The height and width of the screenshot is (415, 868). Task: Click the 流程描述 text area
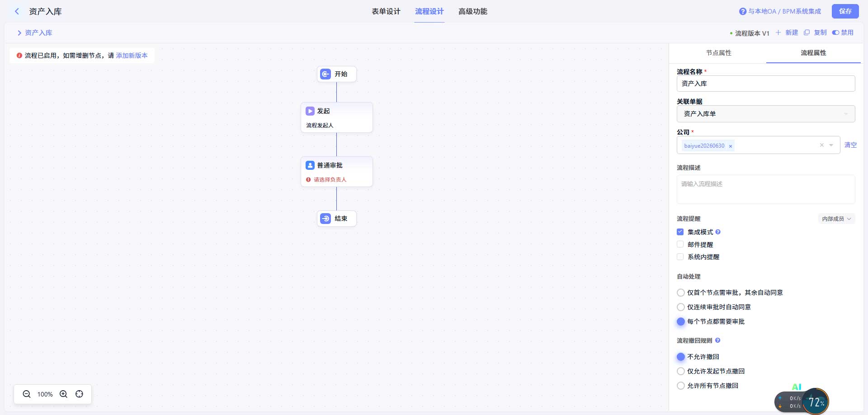[x=766, y=189]
